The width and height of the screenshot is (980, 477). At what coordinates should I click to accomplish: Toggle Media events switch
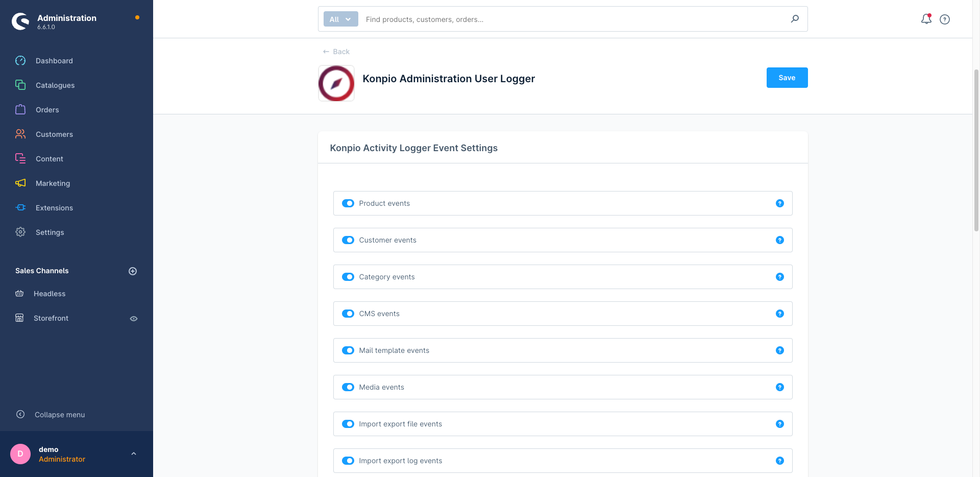(x=348, y=387)
